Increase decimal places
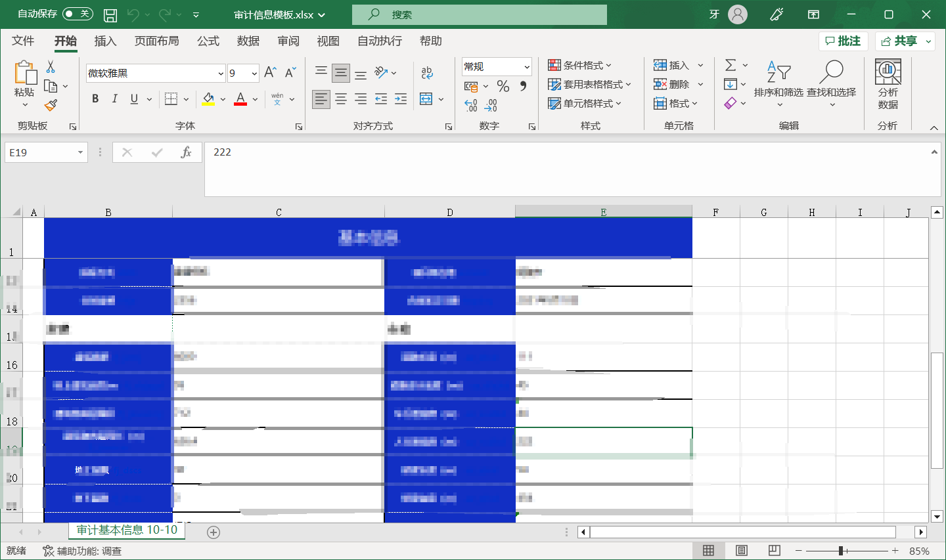Screen dimensions: 946x560 (471, 105)
